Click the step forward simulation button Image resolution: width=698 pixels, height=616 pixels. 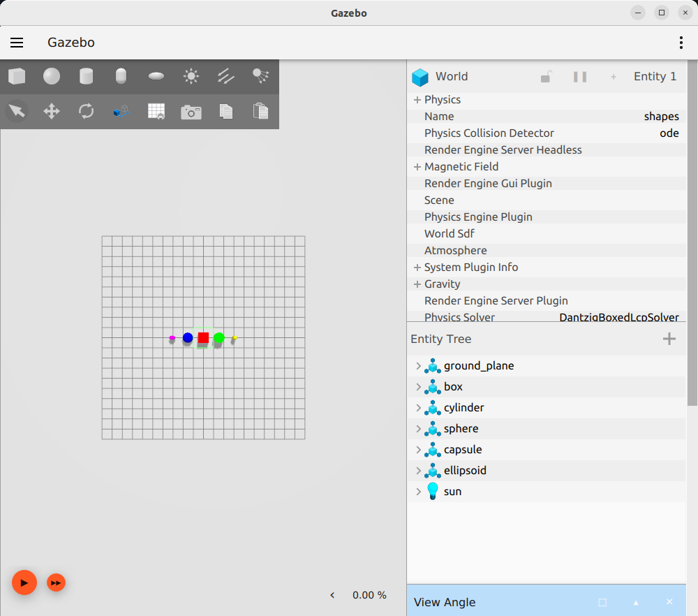pyautogui.click(x=57, y=582)
